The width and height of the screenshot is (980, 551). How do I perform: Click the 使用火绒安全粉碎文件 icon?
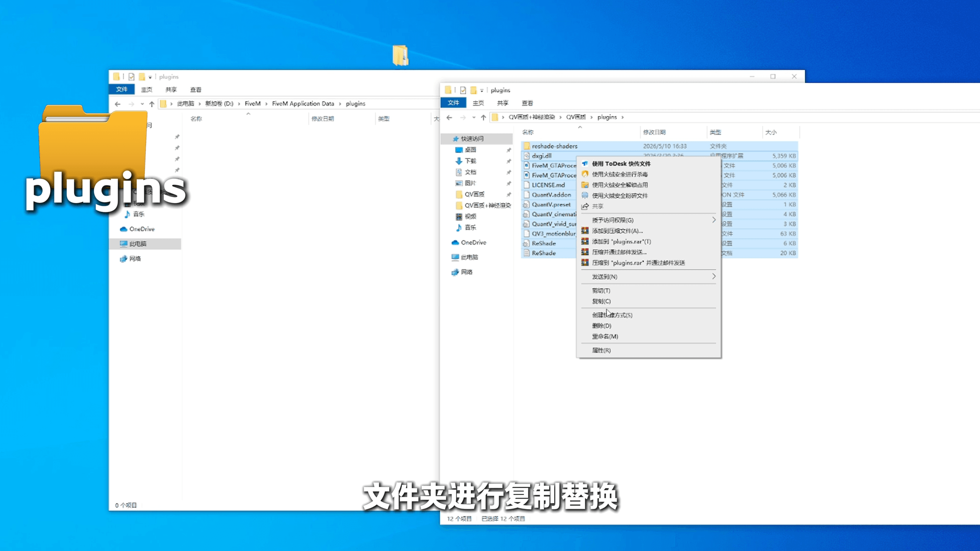tap(585, 196)
